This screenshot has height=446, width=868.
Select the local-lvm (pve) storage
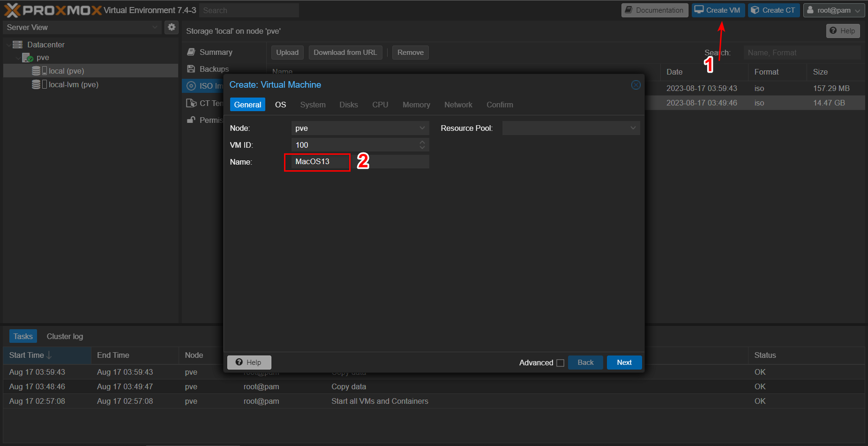73,84
